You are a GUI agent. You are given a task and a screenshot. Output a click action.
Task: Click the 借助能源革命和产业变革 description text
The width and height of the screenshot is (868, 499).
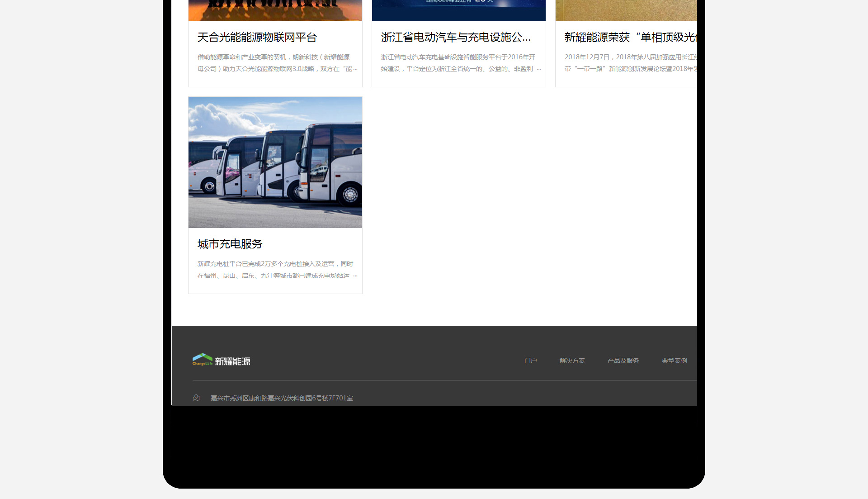277,63
